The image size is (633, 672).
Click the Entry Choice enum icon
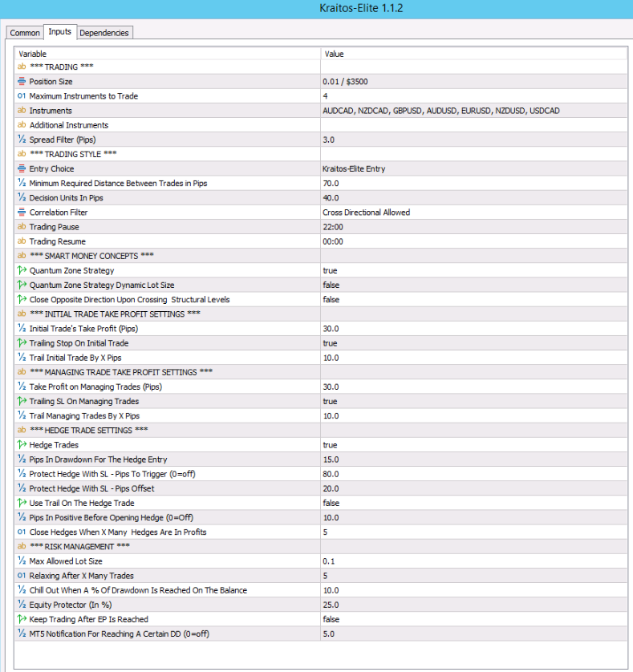point(22,168)
